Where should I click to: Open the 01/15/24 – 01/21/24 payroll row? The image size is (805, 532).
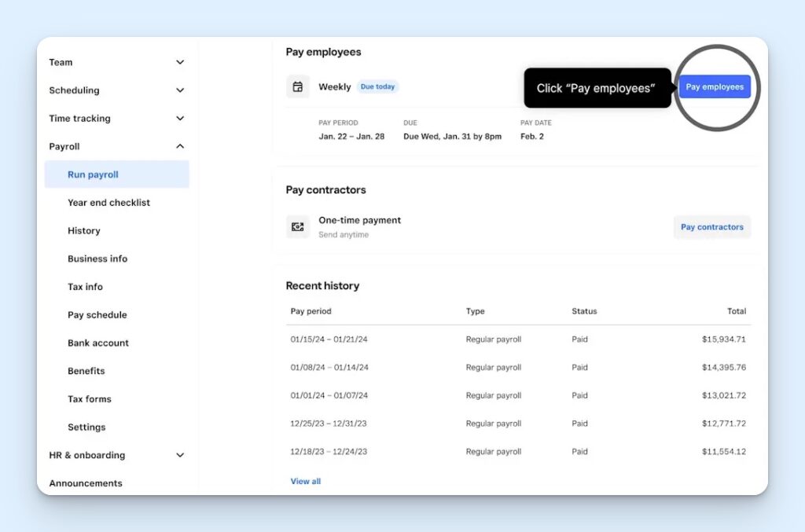coord(518,339)
